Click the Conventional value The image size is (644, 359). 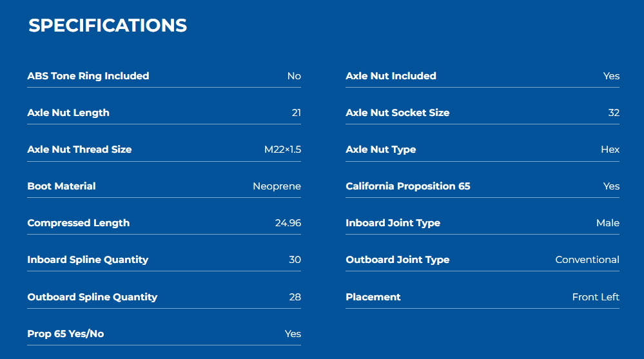[587, 260]
